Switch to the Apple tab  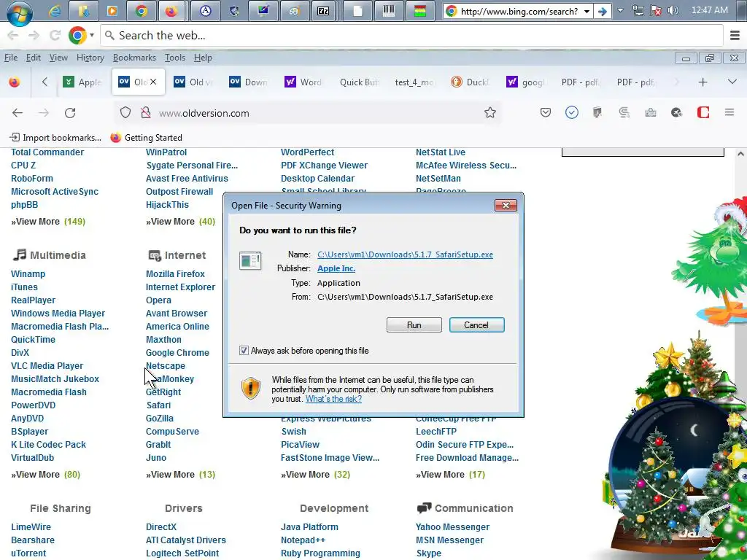[x=83, y=82]
